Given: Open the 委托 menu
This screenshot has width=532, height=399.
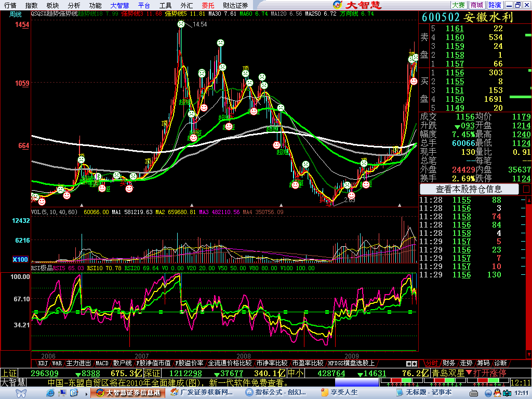Looking at the screenshot, I should pyautogui.click(x=208, y=5).
